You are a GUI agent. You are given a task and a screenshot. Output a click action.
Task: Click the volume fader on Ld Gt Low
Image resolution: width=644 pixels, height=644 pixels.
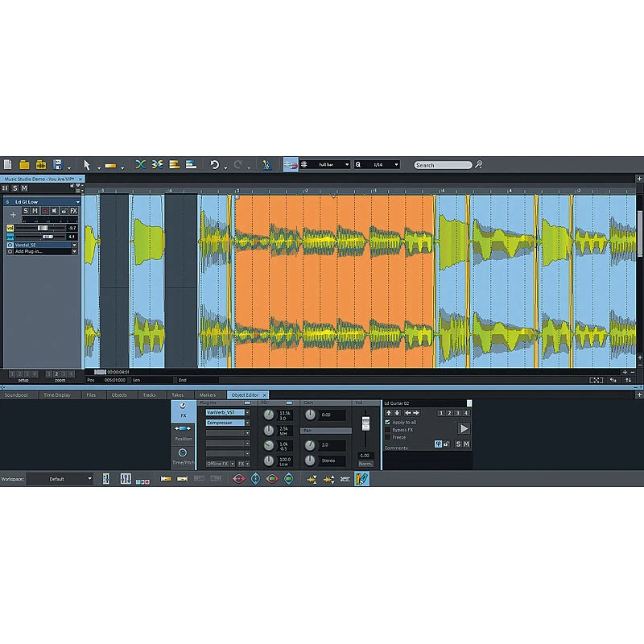pyautogui.click(x=43, y=227)
